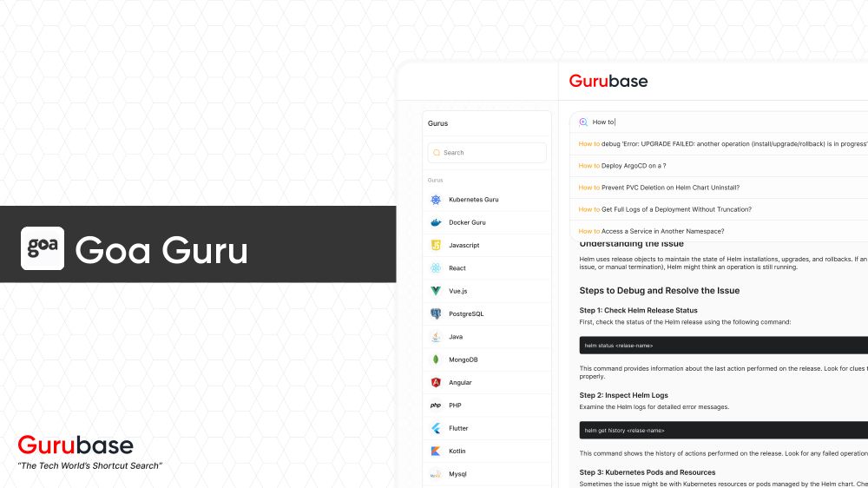Click the Kubernetes Guru helm icon
Image resolution: width=868 pixels, height=488 pixels.
[x=436, y=200]
